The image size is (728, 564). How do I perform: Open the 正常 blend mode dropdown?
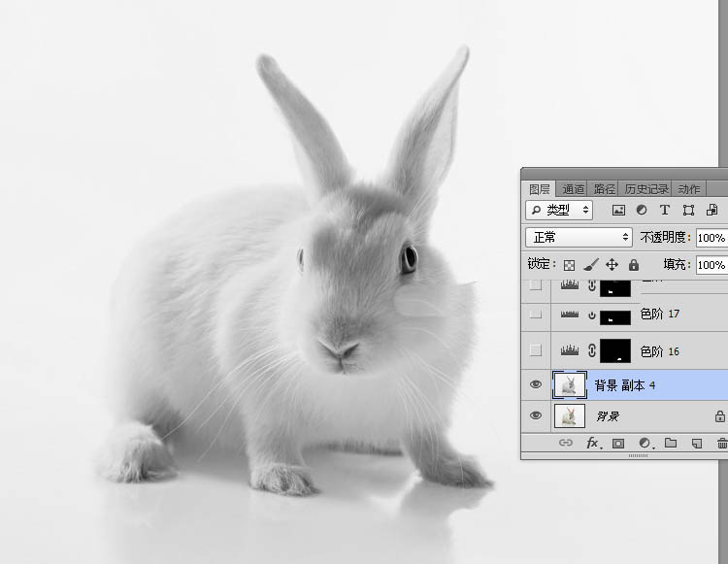[x=579, y=238]
